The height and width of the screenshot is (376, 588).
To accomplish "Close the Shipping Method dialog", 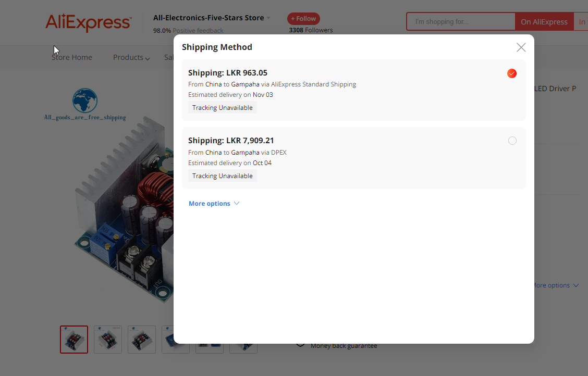I will 521,47.
